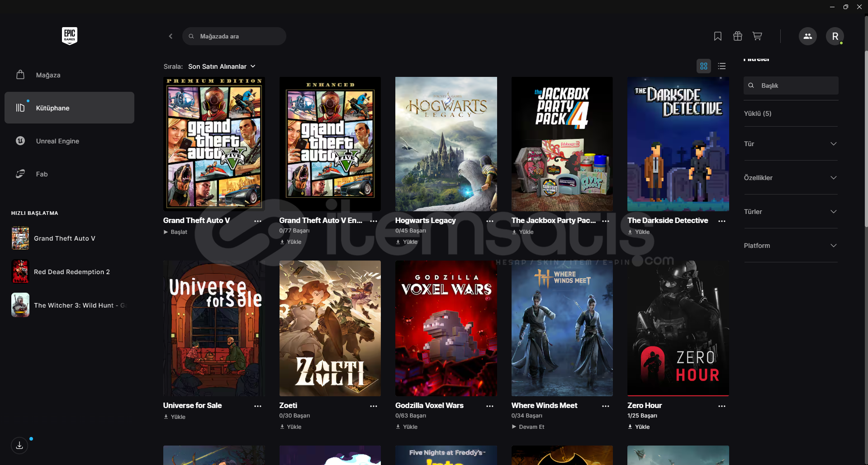
Task: Open options menu for Grand Theft Auto V Enhanced
Action: click(374, 221)
